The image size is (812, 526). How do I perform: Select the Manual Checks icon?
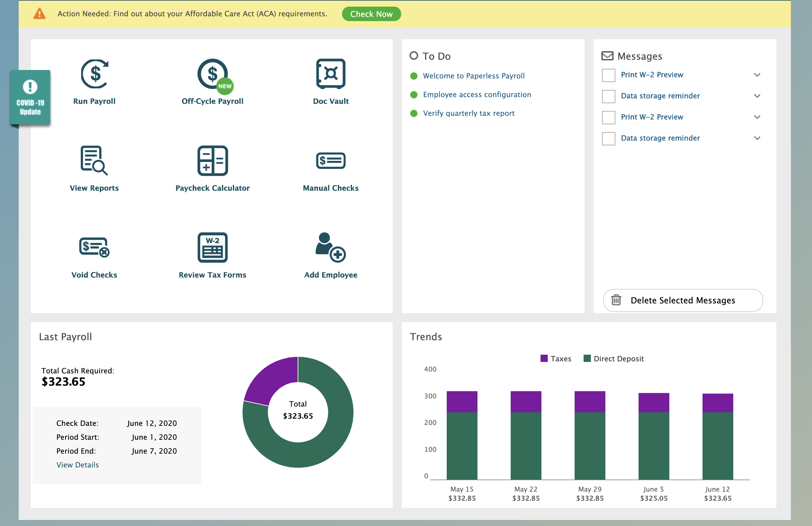[x=330, y=161]
